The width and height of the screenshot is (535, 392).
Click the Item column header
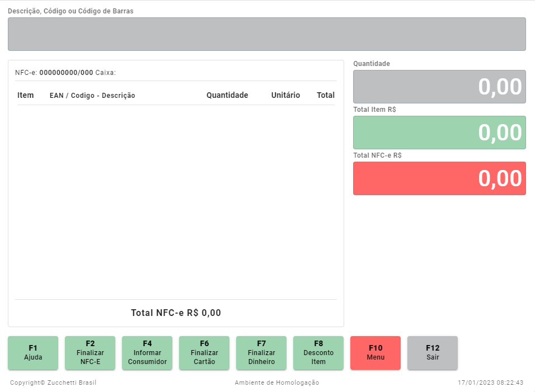(26, 96)
